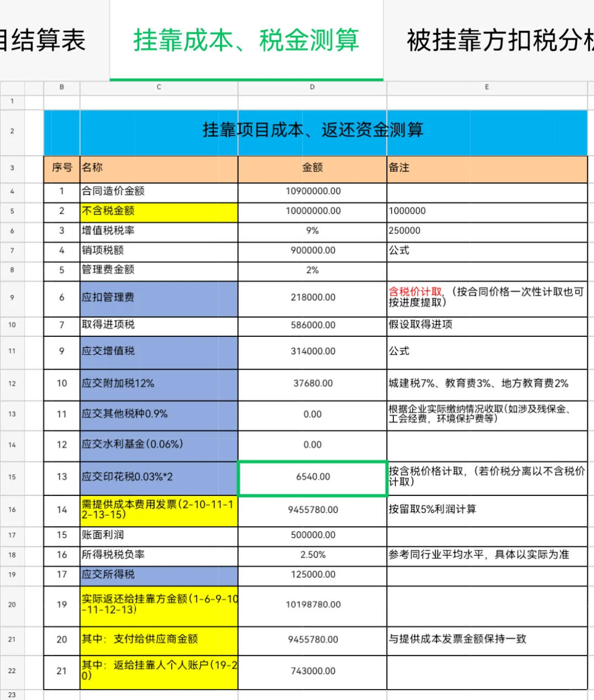The height and width of the screenshot is (700, 594).
Task: Select the 增值税税率 cell
Action: 159,231
